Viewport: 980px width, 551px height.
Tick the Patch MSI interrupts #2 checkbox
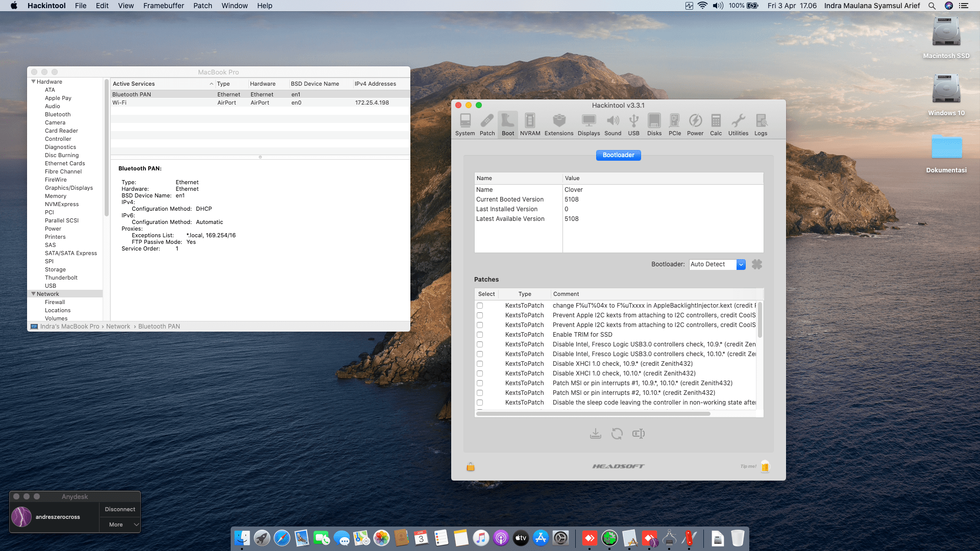[x=480, y=393]
